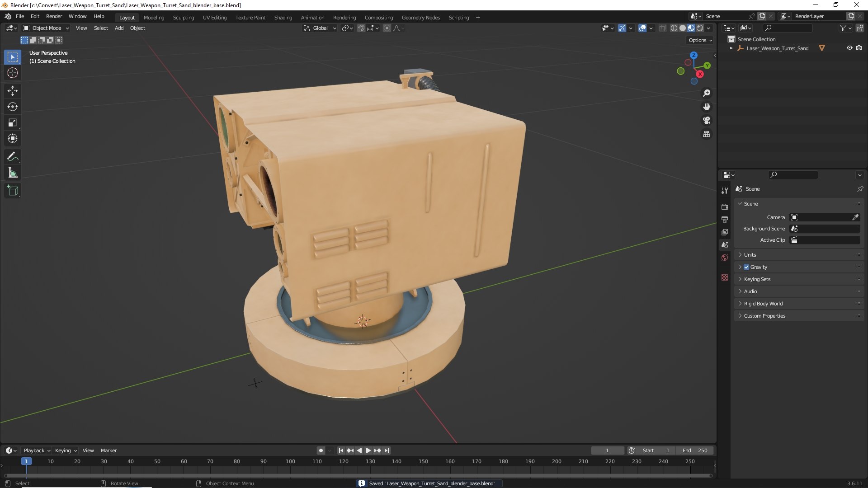Hide Laser_Weapon_Turret_Sand in viewport eye icon

pyautogui.click(x=849, y=48)
